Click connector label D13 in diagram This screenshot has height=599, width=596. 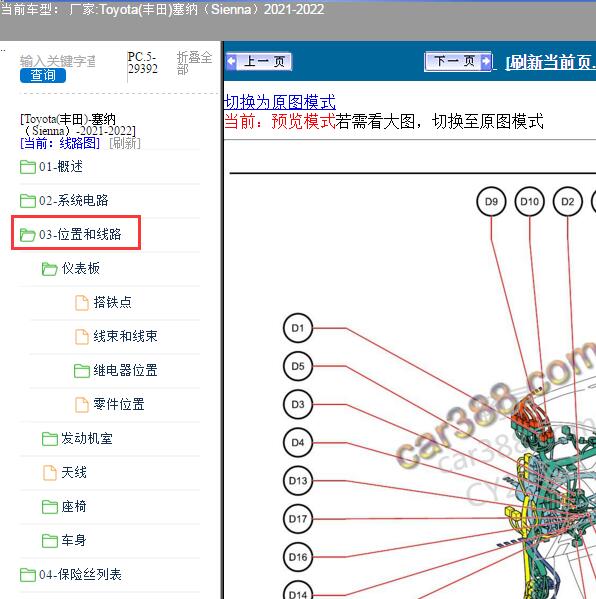298,481
